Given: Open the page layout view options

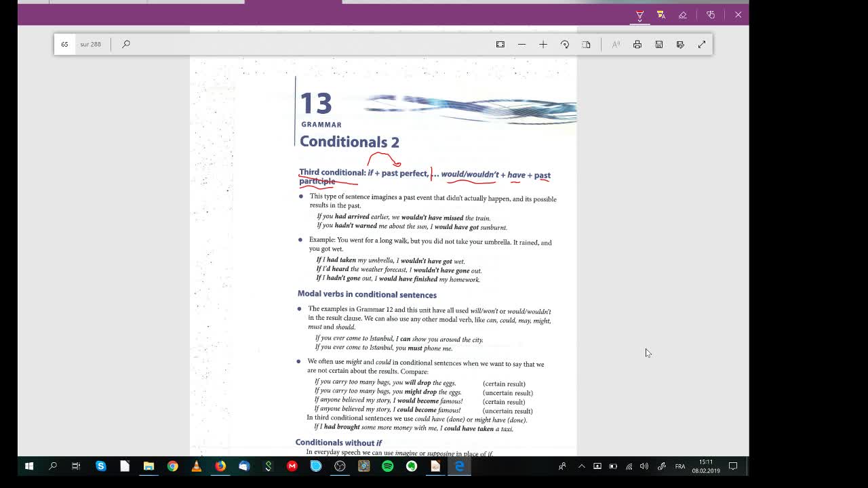Looking at the screenshot, I should tap(587, 44).
